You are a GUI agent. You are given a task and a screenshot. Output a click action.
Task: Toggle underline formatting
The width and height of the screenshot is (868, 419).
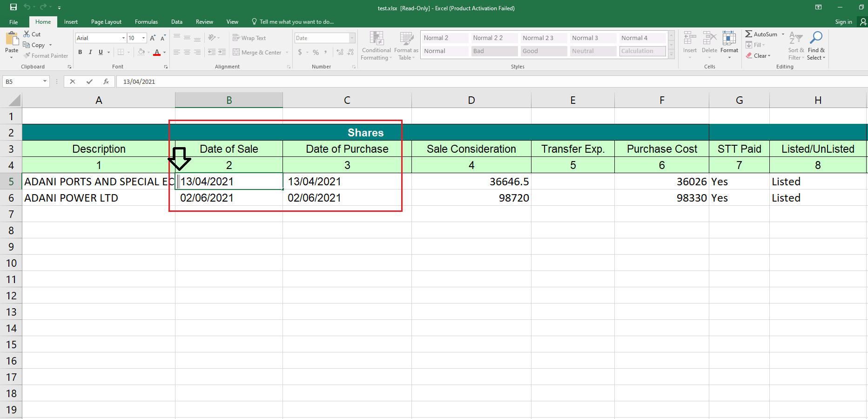(101, 52)
